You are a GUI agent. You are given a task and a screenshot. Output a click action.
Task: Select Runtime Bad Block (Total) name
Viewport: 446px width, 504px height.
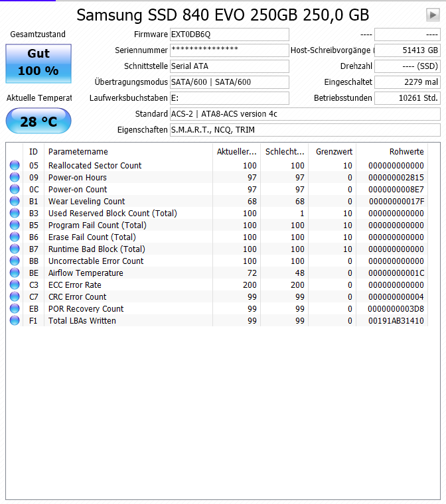click(97, 249)
